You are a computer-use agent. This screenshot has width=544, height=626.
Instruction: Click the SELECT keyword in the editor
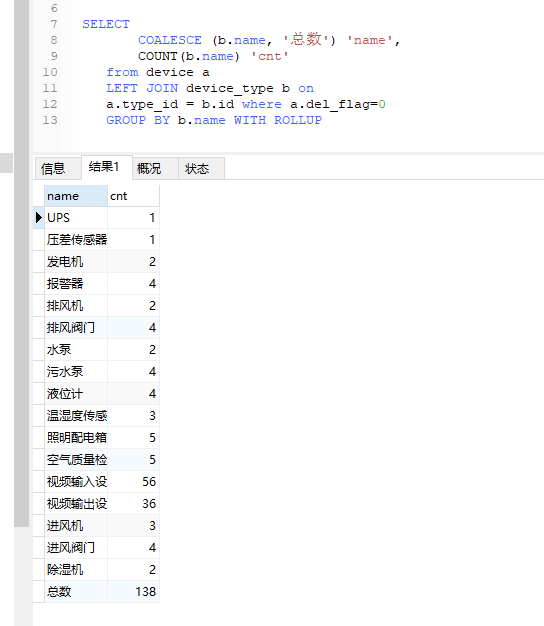tap(106, 24)
